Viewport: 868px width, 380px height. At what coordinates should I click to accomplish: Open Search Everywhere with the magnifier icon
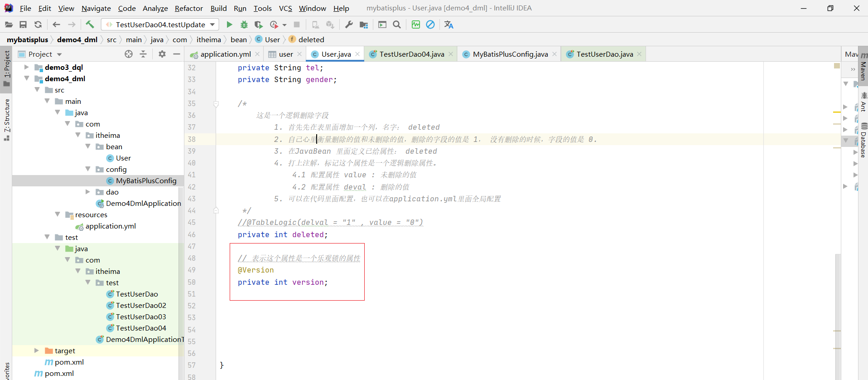tap(397, 24)
